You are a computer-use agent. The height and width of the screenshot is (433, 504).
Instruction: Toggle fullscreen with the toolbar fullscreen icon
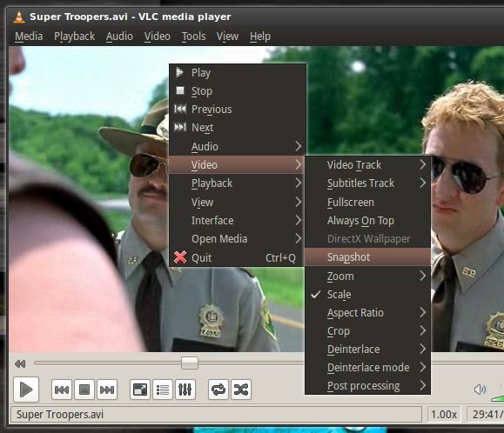point(140,390)
